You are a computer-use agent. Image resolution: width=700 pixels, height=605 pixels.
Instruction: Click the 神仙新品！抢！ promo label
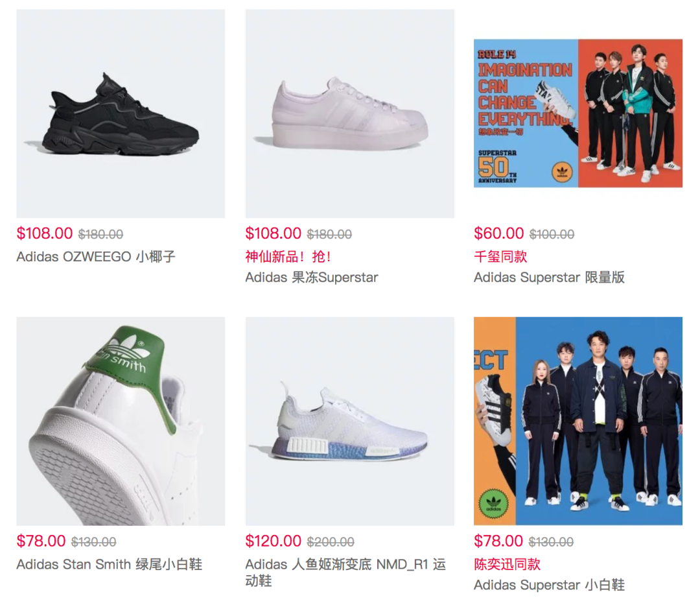[x=288, y=257]
